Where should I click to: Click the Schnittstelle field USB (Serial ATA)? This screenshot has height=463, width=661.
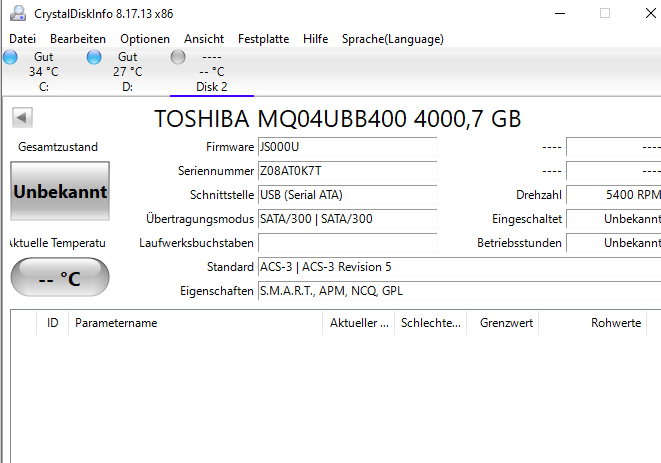click(x=347, y=195)
